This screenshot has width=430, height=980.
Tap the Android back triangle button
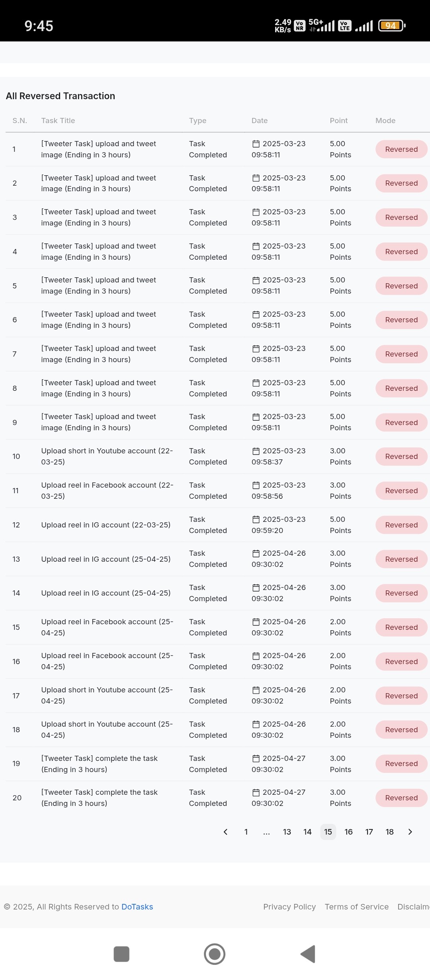pos(308,954)
